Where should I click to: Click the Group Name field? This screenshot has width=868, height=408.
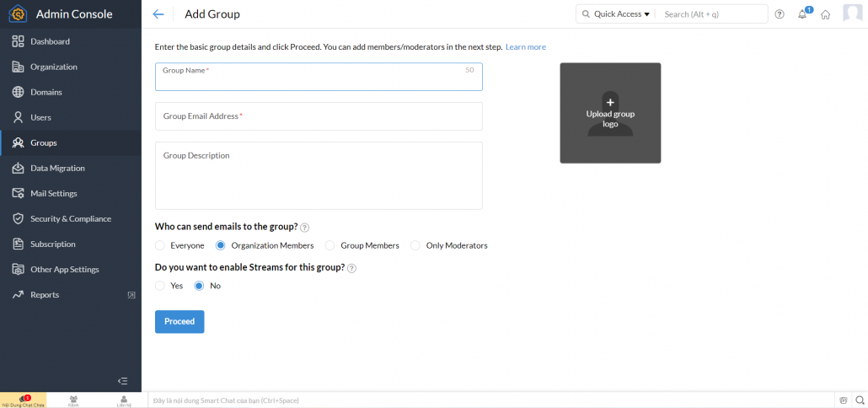coord(319,77)
